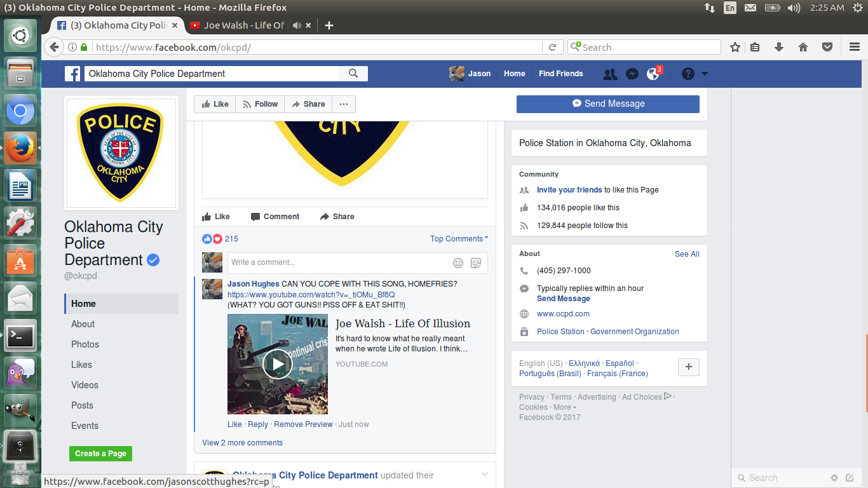
Task: Open the Terminal in the Ubuntu launcher
Action: click(20, 335)
